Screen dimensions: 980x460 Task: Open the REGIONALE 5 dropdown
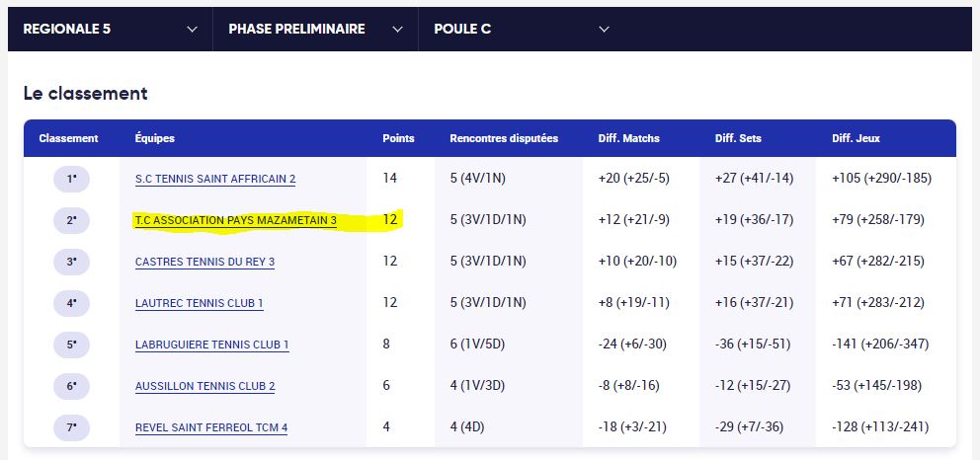(x=110, y=30)
